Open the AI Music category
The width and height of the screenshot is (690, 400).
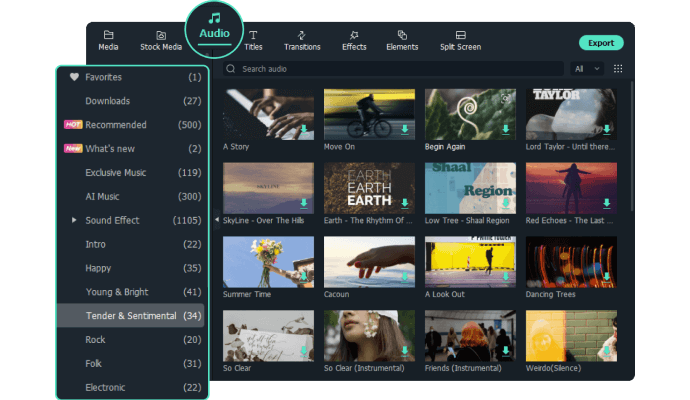(x=102, y=196)
